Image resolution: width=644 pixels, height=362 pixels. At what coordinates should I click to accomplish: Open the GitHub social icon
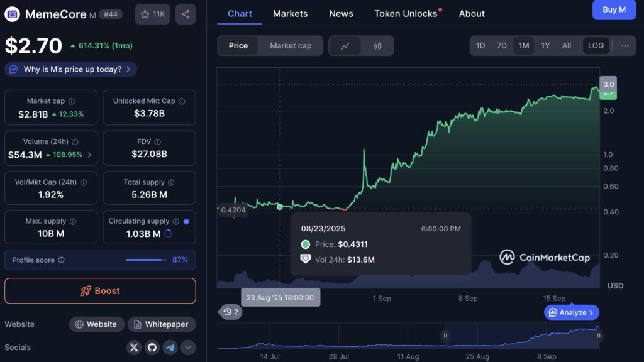click(x=152, y=348)
